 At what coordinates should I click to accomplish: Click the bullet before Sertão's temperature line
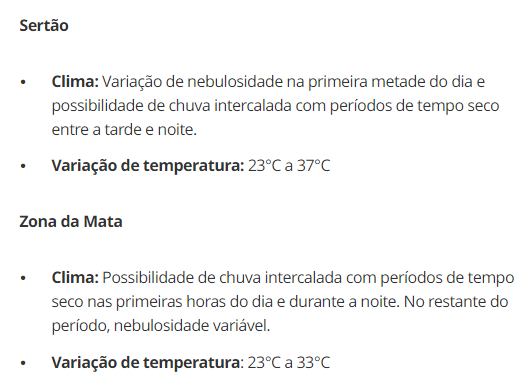[23, 166]
